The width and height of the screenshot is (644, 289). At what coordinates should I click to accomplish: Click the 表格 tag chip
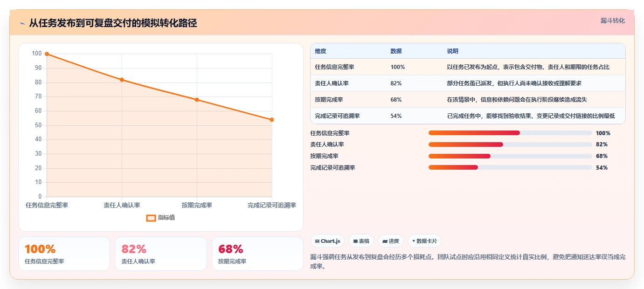(361, 241)
